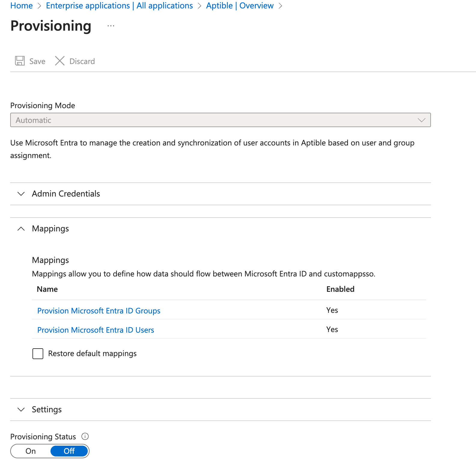The height and width of the screenshot is (476, 476).
Task: Click the Save button label
Action: pyautogui.click(x=37, y=61)
